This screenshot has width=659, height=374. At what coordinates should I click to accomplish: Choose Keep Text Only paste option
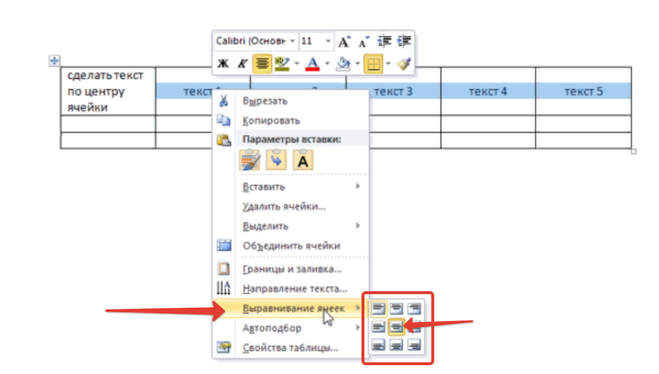tap(303, 160)
